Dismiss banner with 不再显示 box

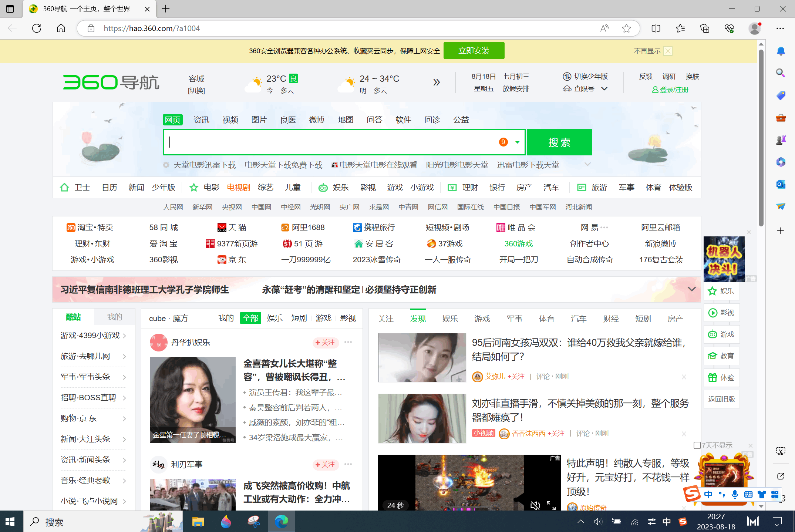click(668, 51)
